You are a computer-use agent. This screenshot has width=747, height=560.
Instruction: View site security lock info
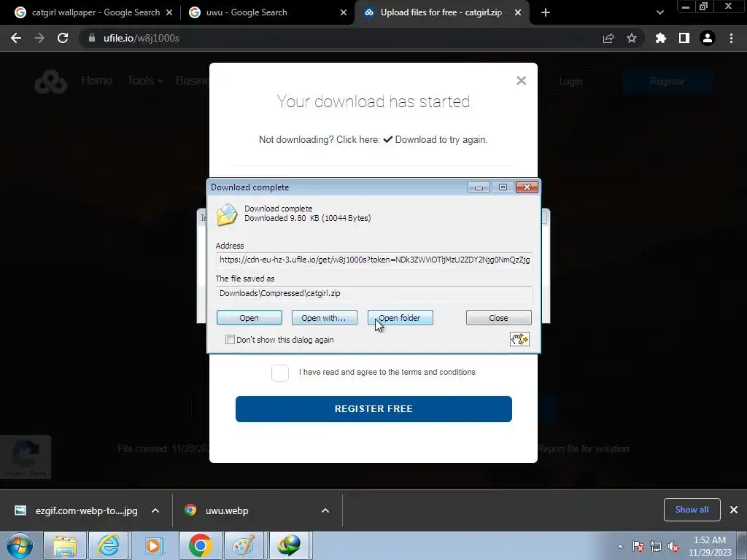point(91,38)
